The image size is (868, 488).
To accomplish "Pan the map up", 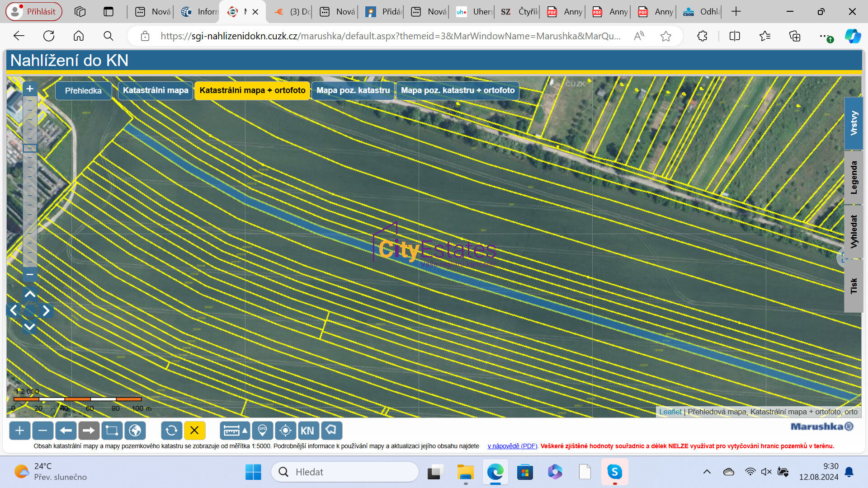I will [30, 294].
